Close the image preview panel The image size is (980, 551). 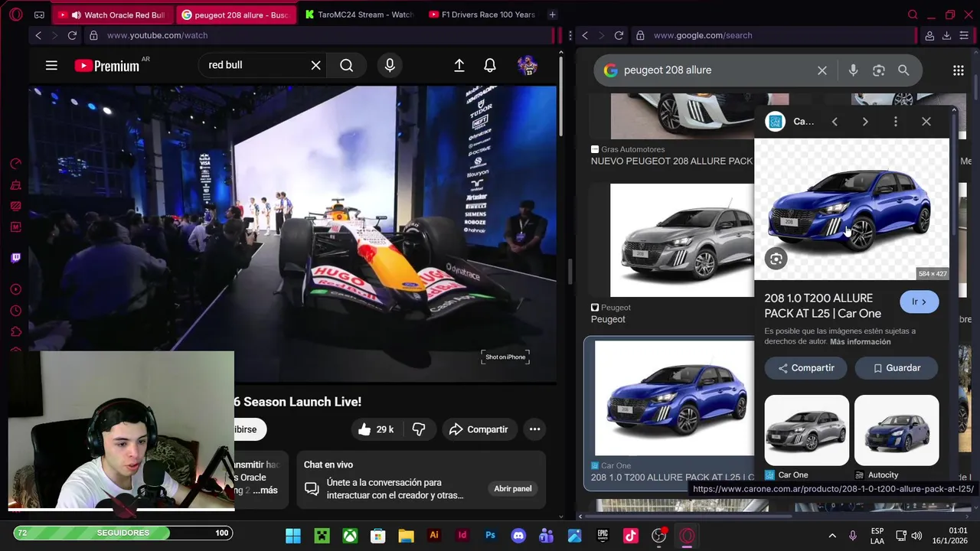(926, 122)
